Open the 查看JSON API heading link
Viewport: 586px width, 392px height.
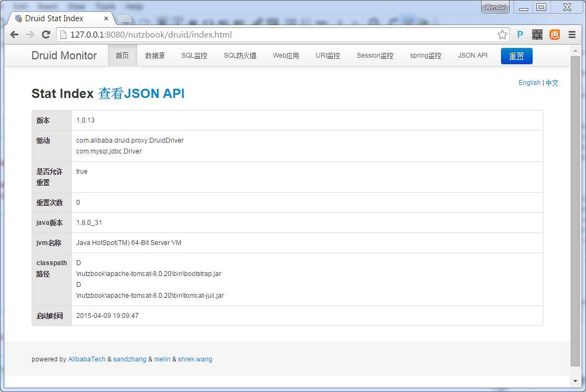141,94
